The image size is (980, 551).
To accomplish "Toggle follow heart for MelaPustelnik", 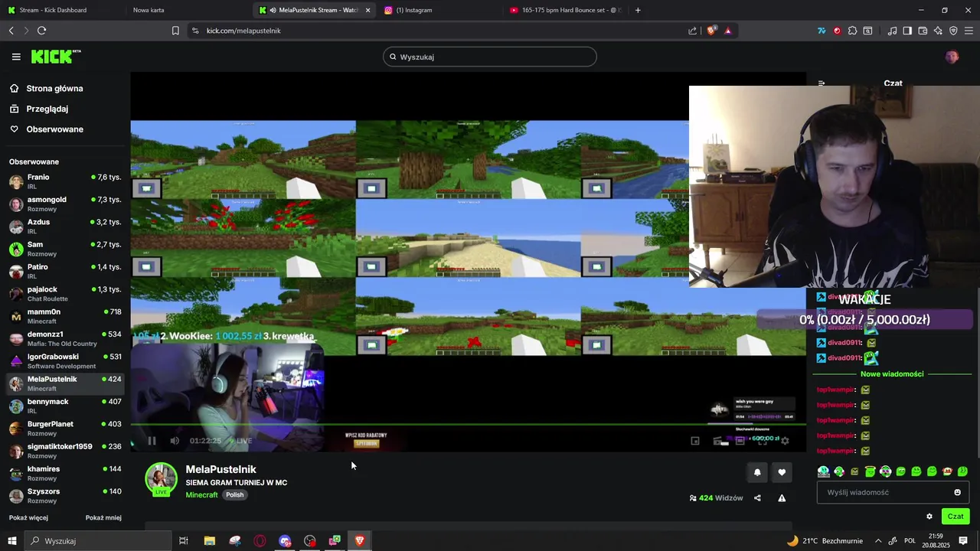I will [x=782, y=472].
